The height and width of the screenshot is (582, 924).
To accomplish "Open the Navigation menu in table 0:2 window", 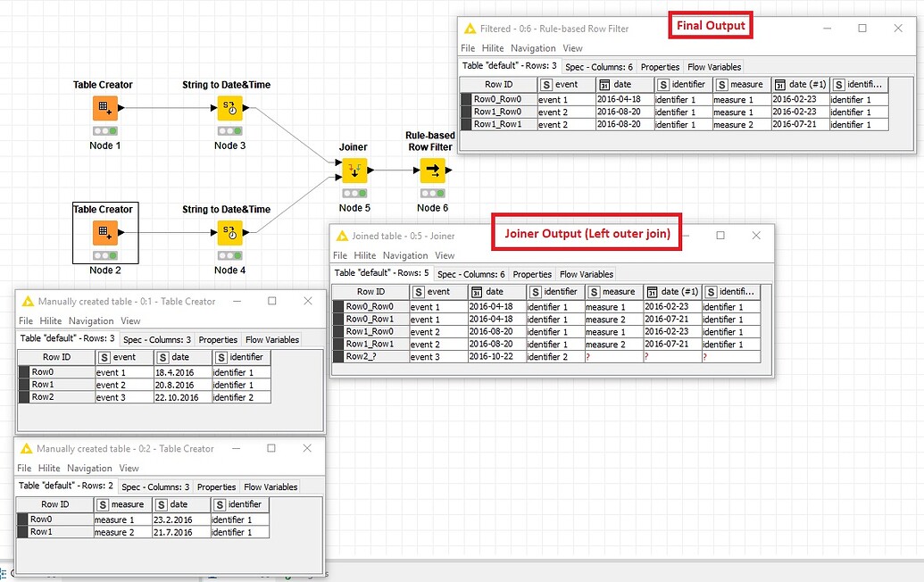I will point(89,468).
